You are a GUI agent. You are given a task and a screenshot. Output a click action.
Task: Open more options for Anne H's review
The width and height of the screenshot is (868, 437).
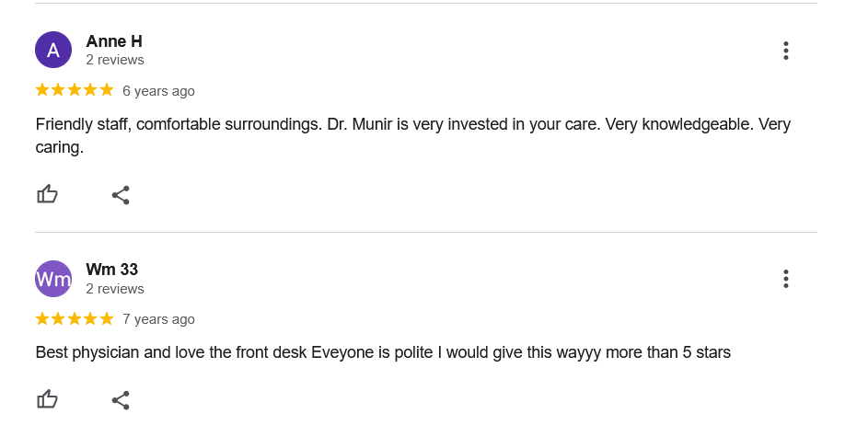pyautogui.click(x=785, y=51)
